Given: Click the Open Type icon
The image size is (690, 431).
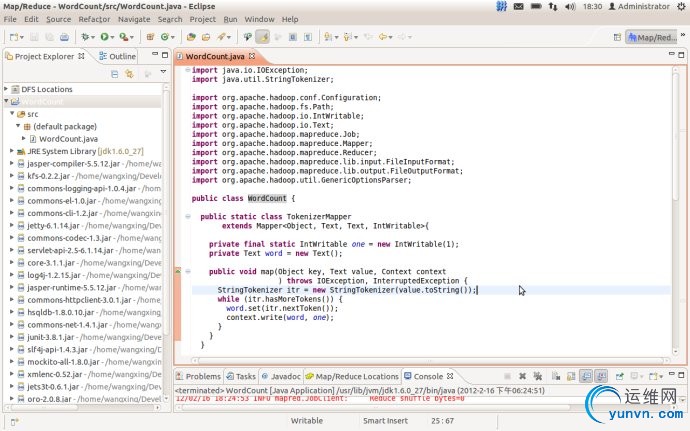Looking at the screenshot, I should coord(191,37).
